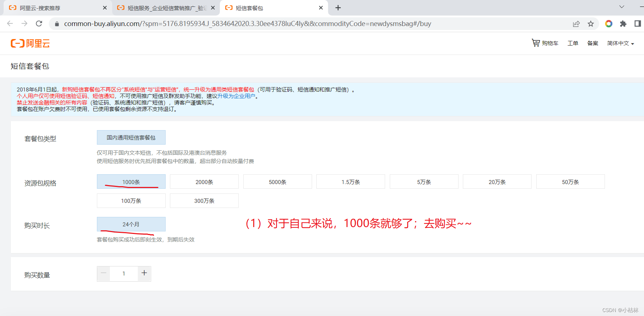The height and width of the screenshot is (316, 644).
Task: Select the 国内通用短信套餐包 type
Action: point(131,137)
